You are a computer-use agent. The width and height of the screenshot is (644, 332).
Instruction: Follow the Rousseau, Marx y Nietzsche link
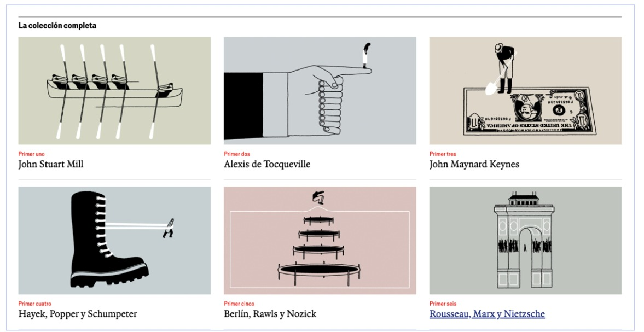487,314
